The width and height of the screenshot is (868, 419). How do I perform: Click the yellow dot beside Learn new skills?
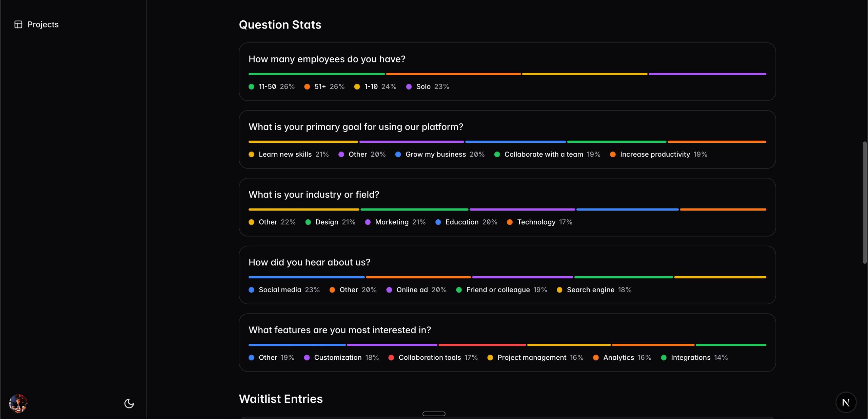(x=251, y=155)
